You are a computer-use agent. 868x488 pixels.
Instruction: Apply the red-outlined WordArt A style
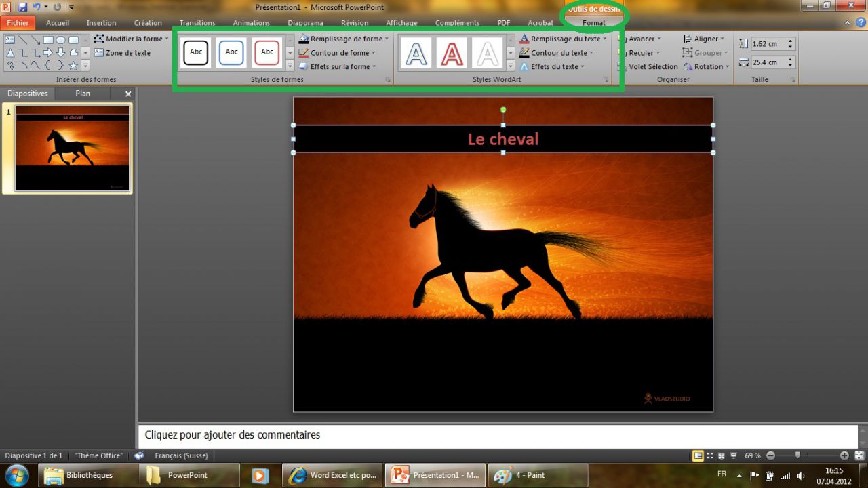(452, 53)
